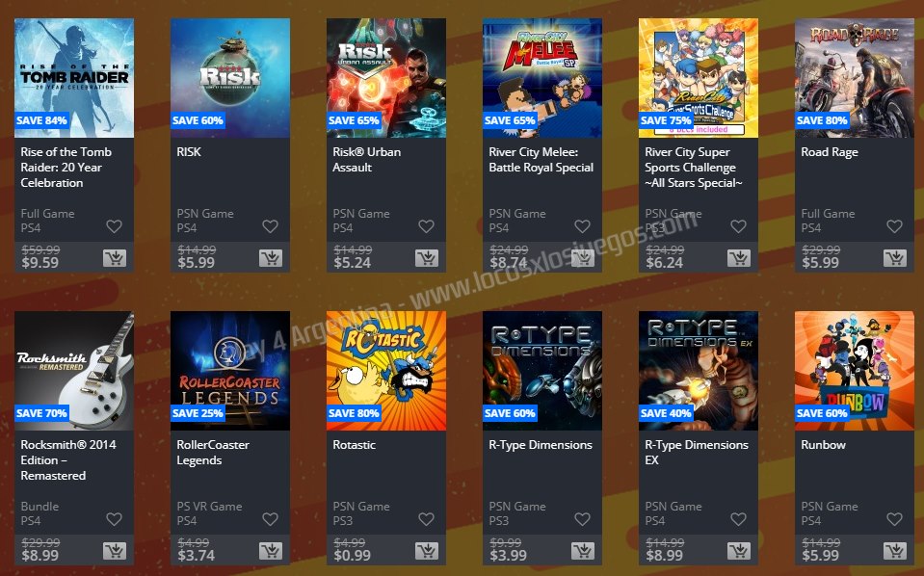Open River City Melee: Battle Royal Special
This screenshot has width=924, height=576.
(x=541, y=160)
